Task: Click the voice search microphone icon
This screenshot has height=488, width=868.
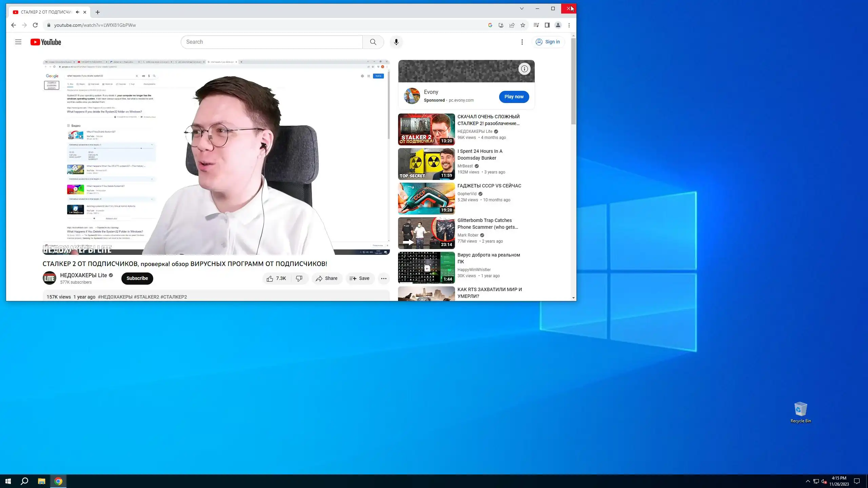Action: coord(396,42)
